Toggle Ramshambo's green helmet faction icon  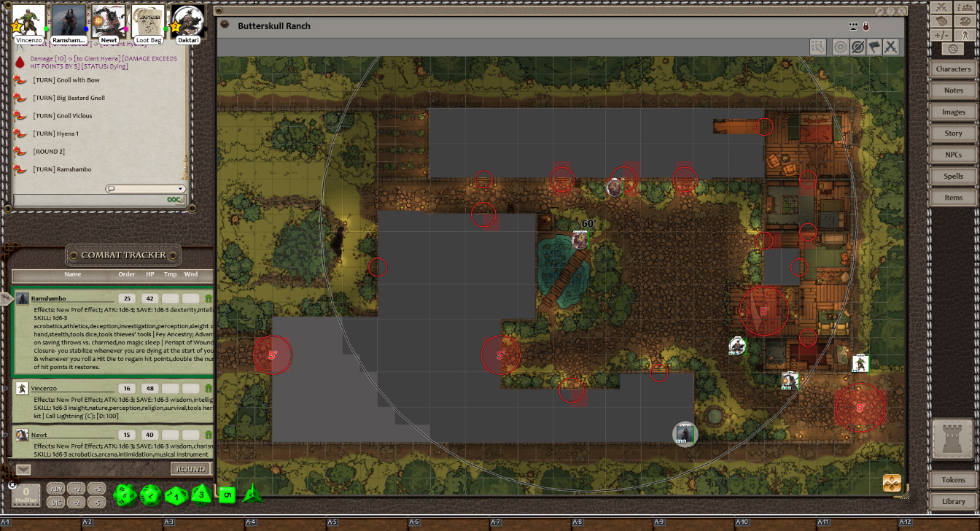coord(208,298)
